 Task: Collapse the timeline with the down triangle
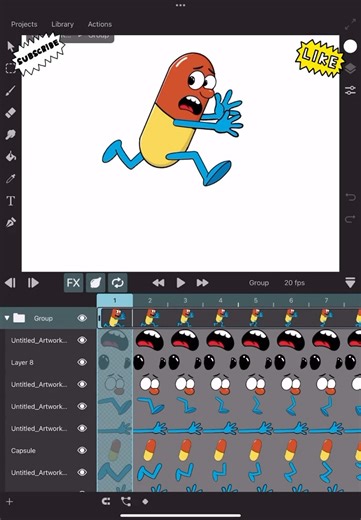point(350,283)
